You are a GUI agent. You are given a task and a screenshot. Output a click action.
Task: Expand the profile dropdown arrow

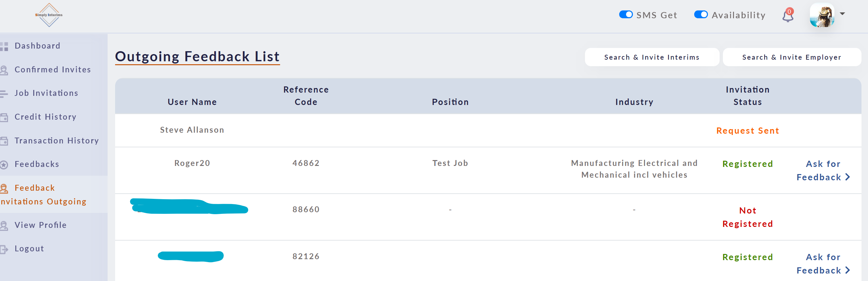(x=842, y=14)
